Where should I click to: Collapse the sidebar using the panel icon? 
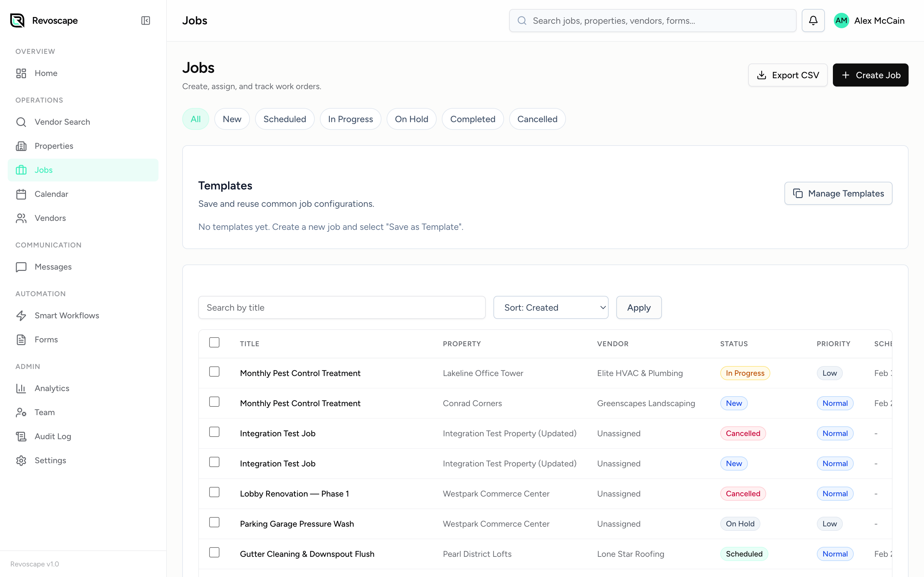(x=145, y=20)
